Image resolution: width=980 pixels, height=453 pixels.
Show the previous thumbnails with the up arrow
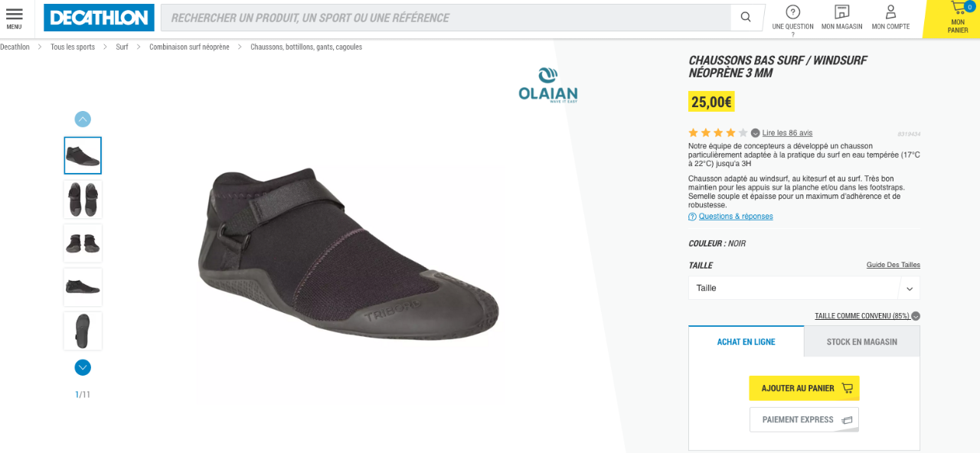(83, 119)
